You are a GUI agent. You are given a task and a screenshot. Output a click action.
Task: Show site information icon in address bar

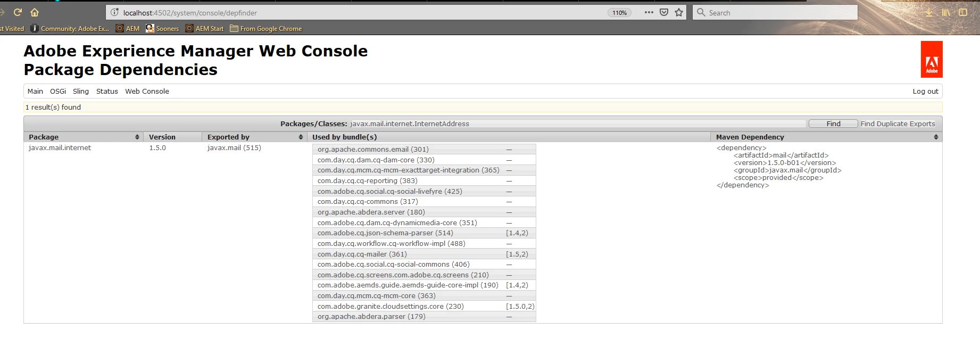point(114,12)
